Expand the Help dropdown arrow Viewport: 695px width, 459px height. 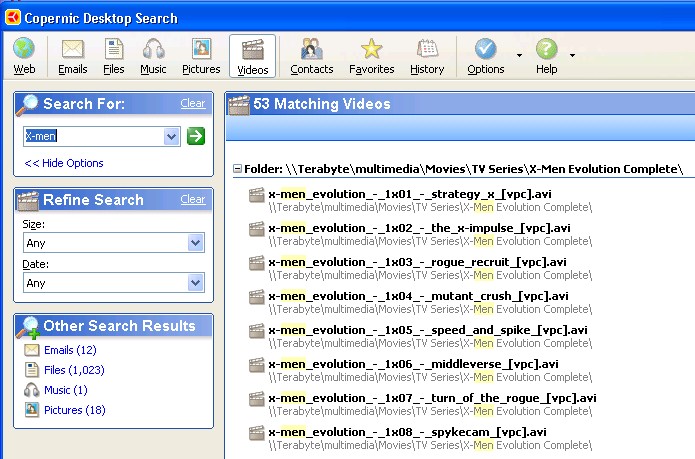tap(572, 55)
